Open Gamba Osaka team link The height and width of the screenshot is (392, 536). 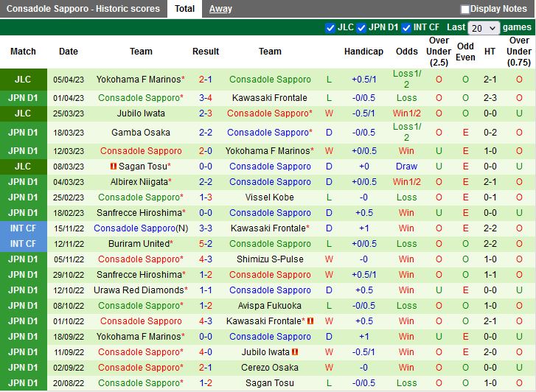point(141,133)
